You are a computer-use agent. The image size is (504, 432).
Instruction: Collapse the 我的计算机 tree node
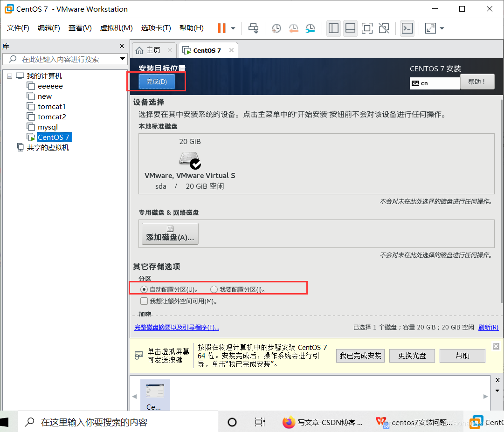pyautogui.click(x=10, y=76)
